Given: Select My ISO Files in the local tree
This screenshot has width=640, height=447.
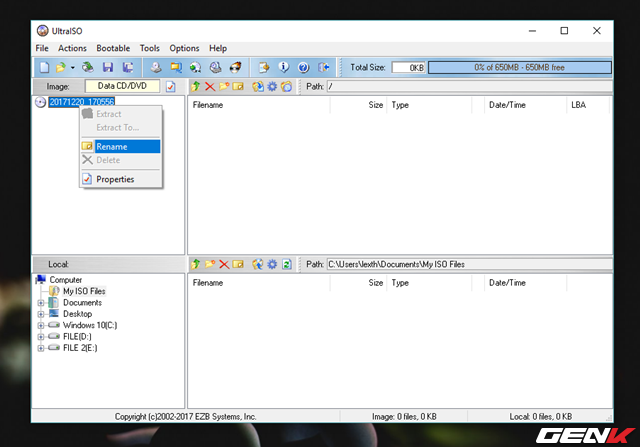Looking at the screenshot, I should click(x=84, y=291).
